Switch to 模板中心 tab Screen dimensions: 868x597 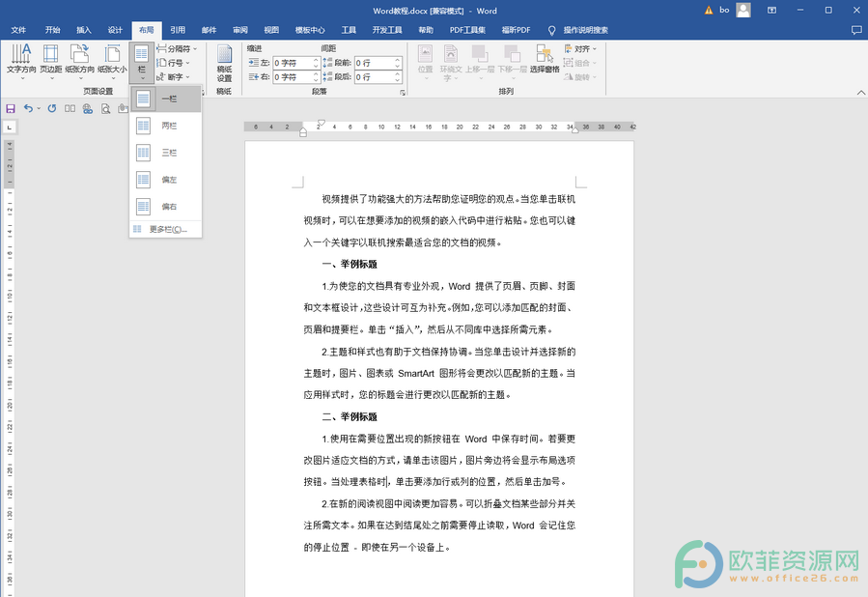pyautogui.click(x=310, y=30)
